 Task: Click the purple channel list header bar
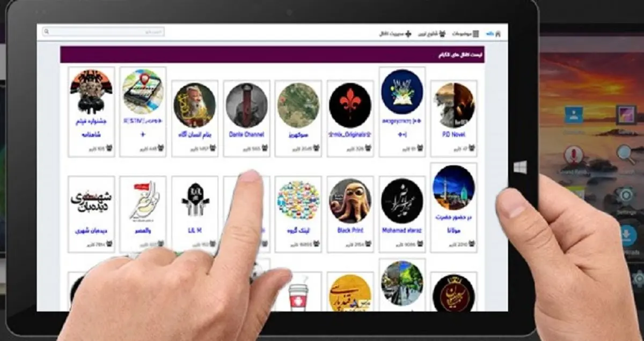(272, 55)
